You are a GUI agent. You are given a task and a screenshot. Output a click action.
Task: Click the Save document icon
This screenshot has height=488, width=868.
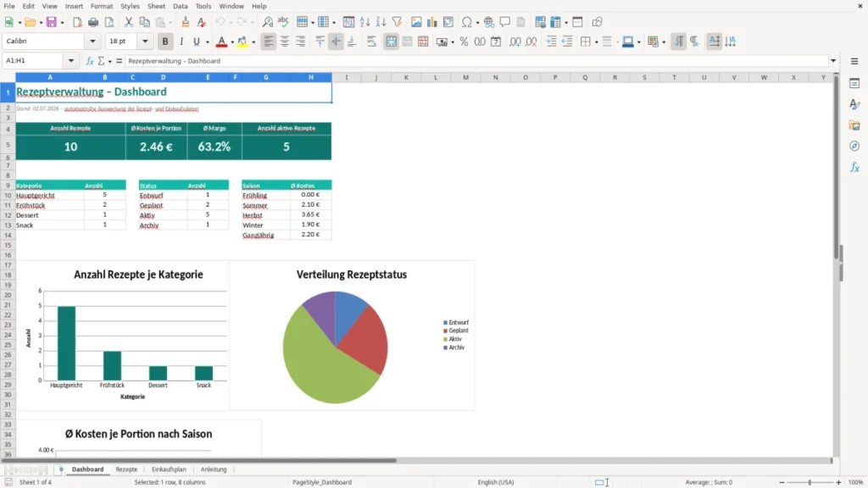tap(52, 22)
